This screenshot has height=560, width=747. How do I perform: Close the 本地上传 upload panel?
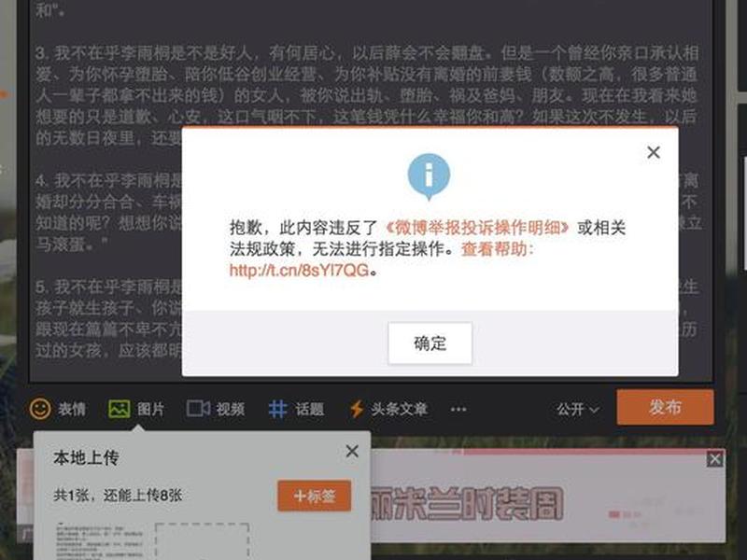point(352,451)
